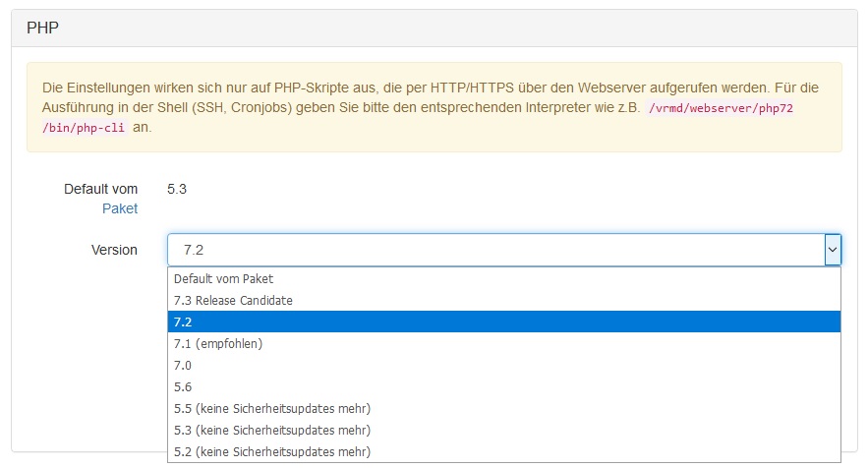Select PHP version 5.6 in list

183,386
